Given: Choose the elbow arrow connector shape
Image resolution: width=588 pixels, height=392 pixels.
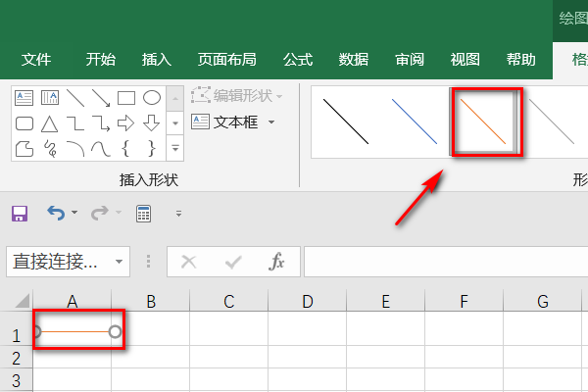Looking at the screenshot, I should pos(101,123).
